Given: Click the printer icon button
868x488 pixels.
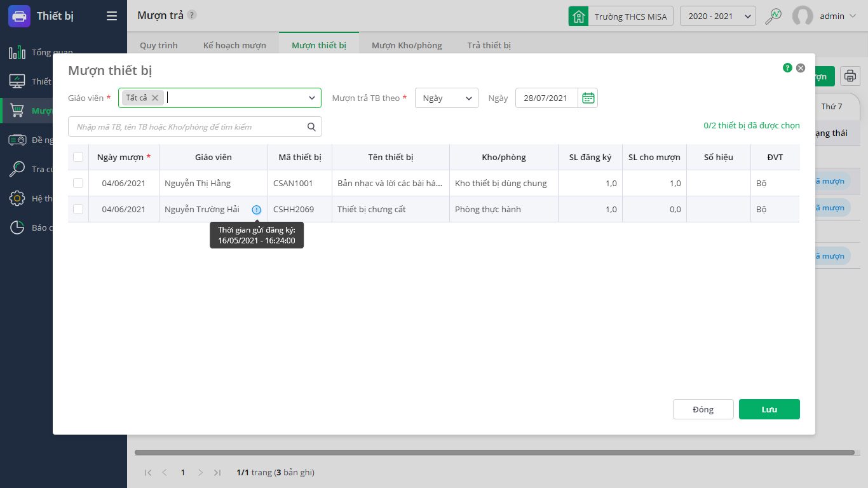Looking at the screenshot, I should point(850,76).
